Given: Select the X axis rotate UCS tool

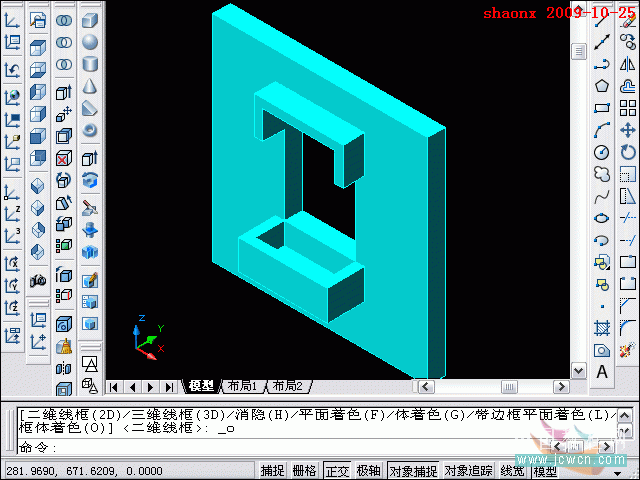Looking at the screenshot, I should tap(12, 264).
